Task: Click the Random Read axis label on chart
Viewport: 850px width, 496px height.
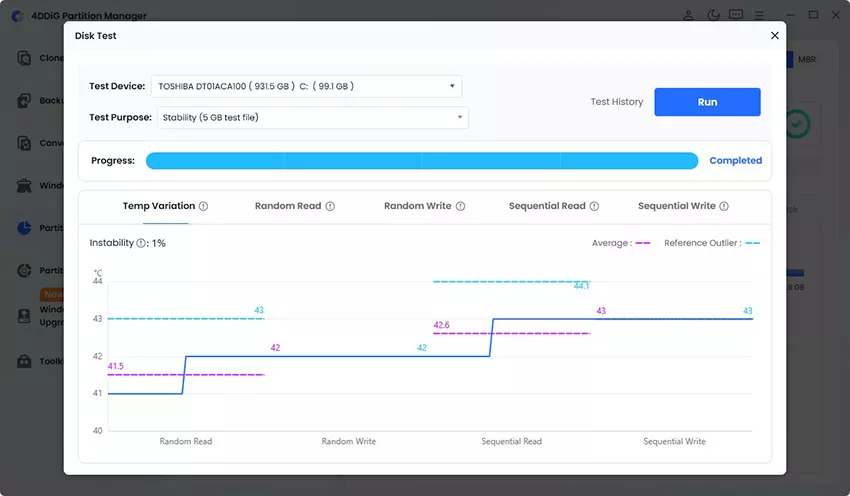Action: 185,441
